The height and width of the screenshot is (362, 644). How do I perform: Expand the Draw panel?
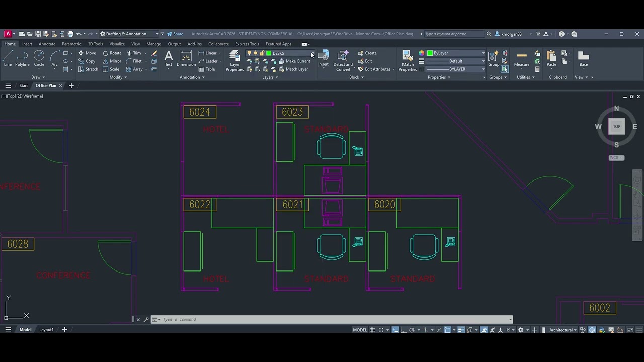[x=38, y=77]
